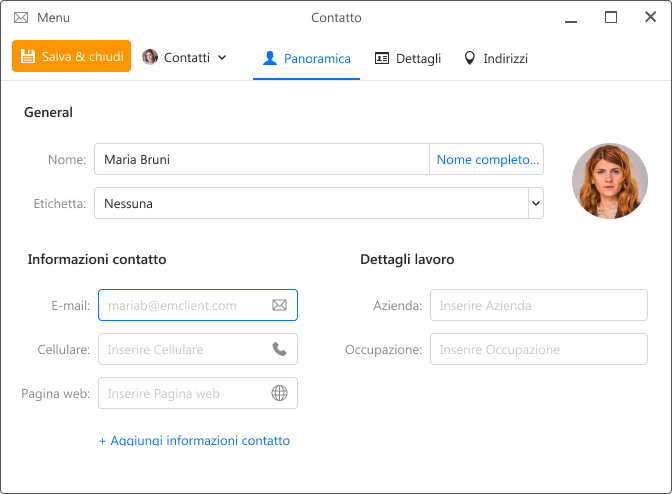Image resolution: width=672 pixels, height=494 pixels.
Task: Click the ID card icon for Dettagli
Action: tap(382, 58)
